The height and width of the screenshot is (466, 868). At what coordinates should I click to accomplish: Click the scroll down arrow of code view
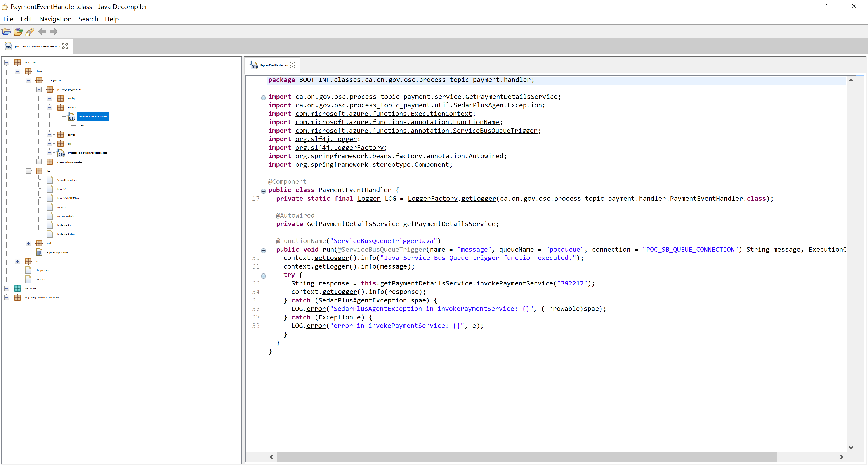click(x=851, y=447)
